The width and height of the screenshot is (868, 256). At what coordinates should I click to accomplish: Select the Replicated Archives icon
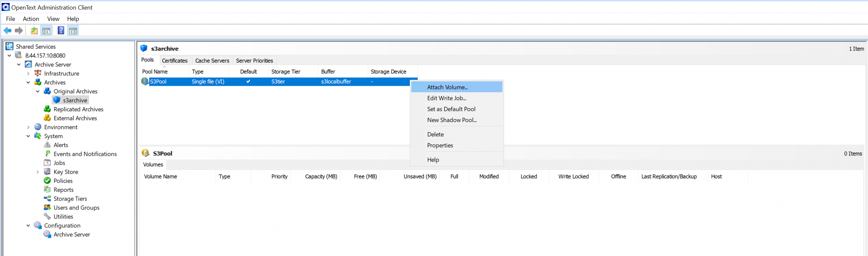click(x=47, y=109)
